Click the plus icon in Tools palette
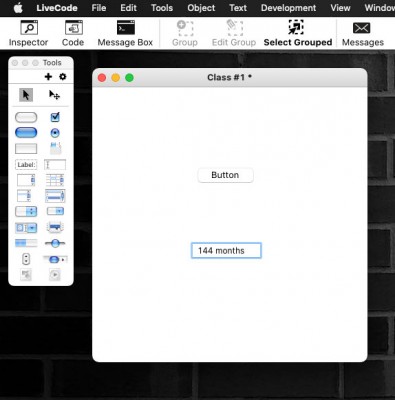The width and height of the screenshot is (395, 400). pyautogui.click(x=48, y=77)
